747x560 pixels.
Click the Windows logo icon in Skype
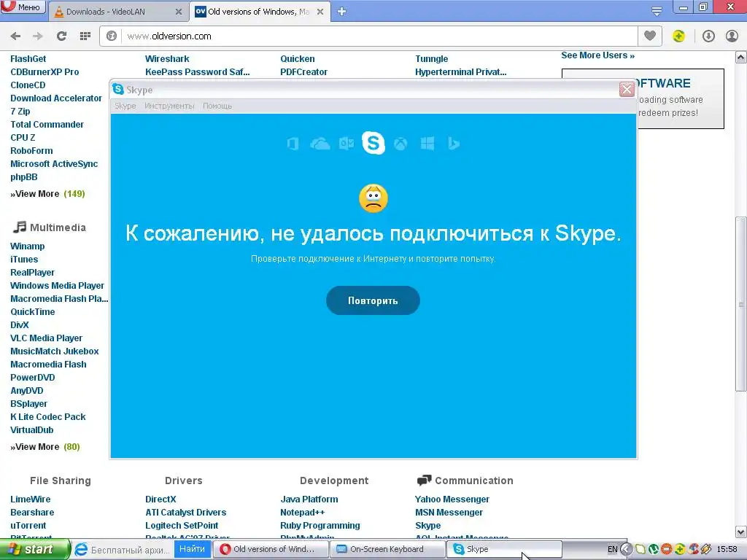click(x=427, y=144)
